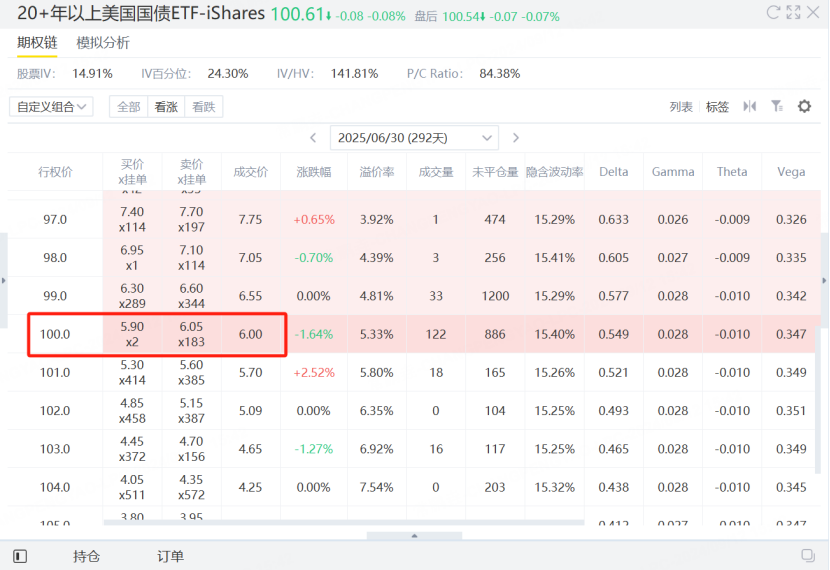This screenshot has height=570, width=830.
Task: Click the ask 7.10 x114
Action: pos(192,258)
